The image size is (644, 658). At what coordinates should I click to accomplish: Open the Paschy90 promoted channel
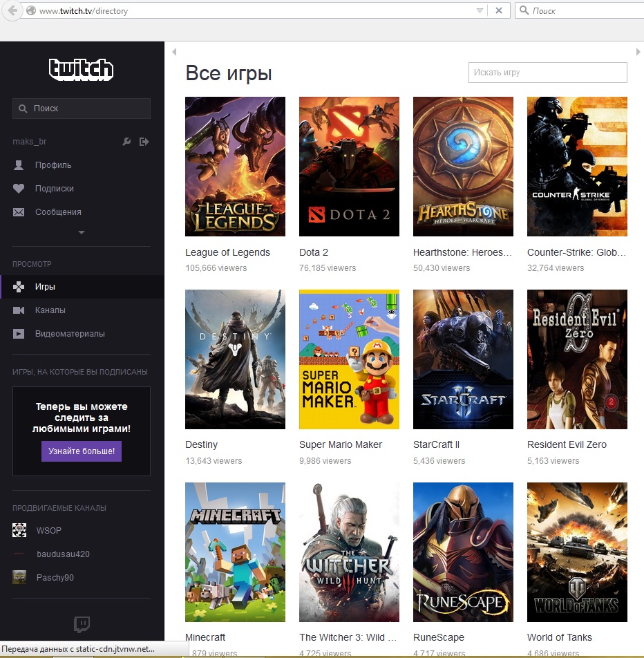[55, 577]
